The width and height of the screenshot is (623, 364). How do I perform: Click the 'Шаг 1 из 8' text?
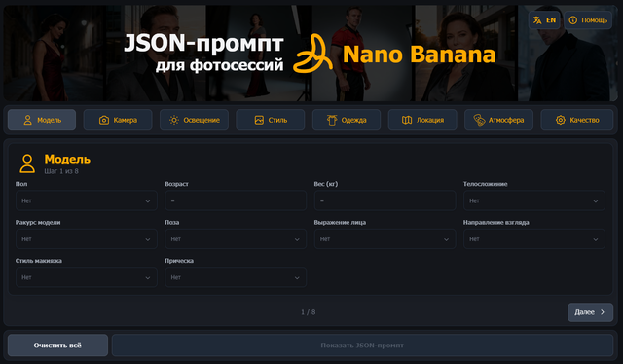61,171
